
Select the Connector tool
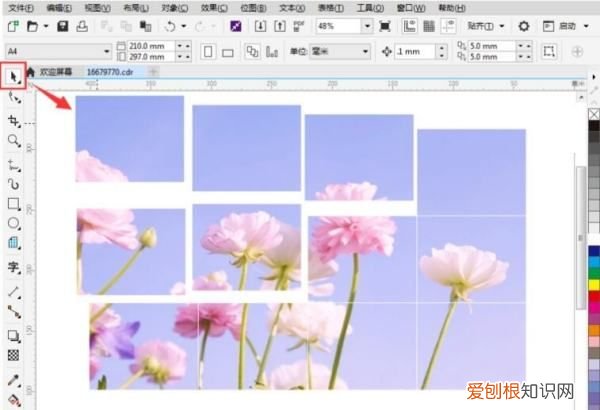[x=14, y=312]
